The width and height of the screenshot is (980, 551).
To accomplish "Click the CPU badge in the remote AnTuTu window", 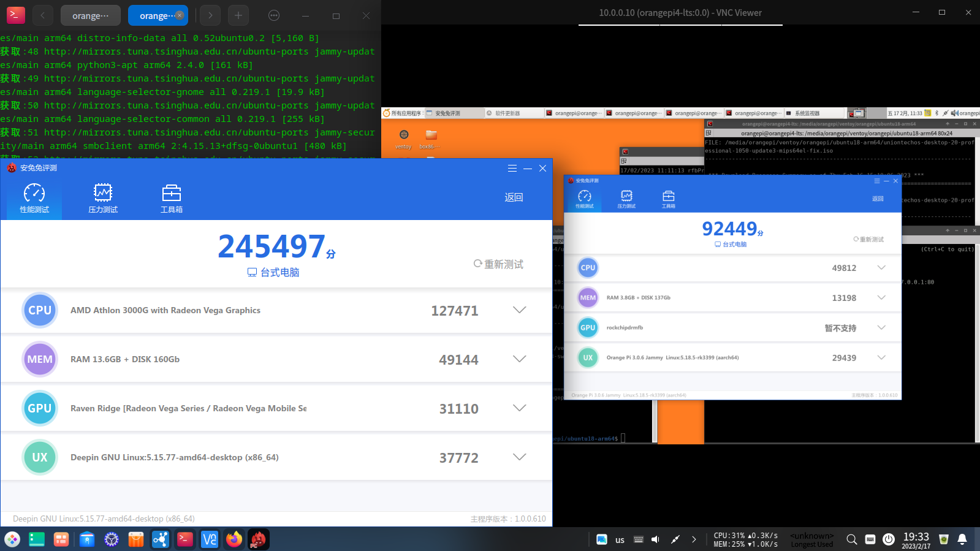I will coord(588,268).
